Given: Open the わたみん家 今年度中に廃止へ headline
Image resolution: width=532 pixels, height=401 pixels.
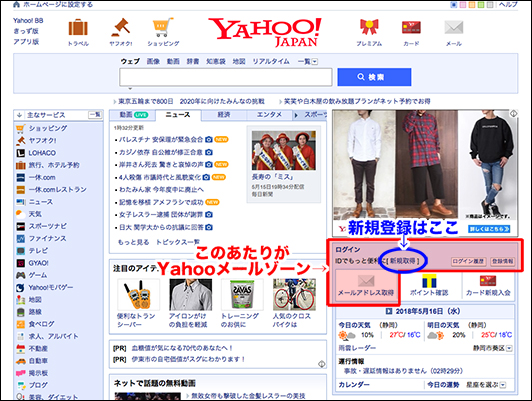Looking at the screenshot, I should tap(162, 190).
